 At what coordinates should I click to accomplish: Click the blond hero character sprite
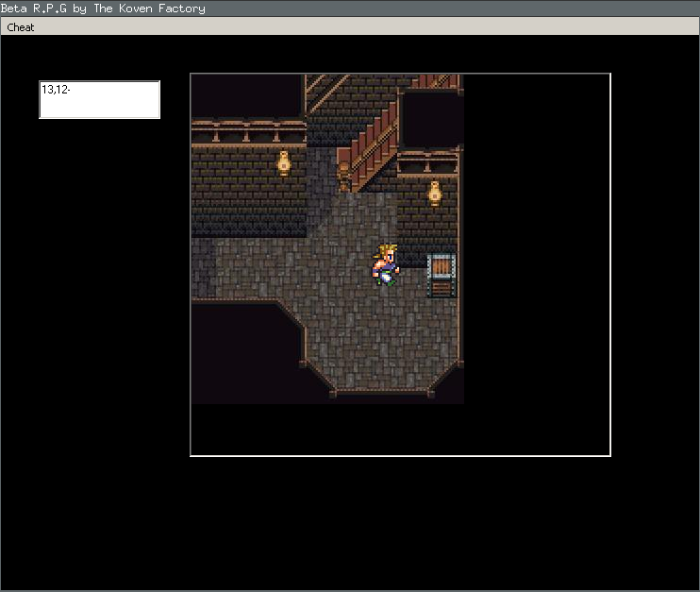(x=385, y=264)
